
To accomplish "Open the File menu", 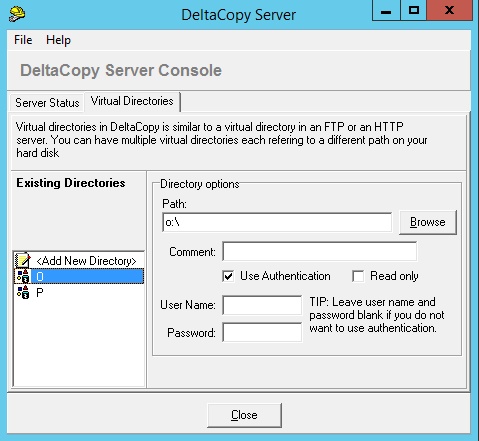I will [23, 40].
